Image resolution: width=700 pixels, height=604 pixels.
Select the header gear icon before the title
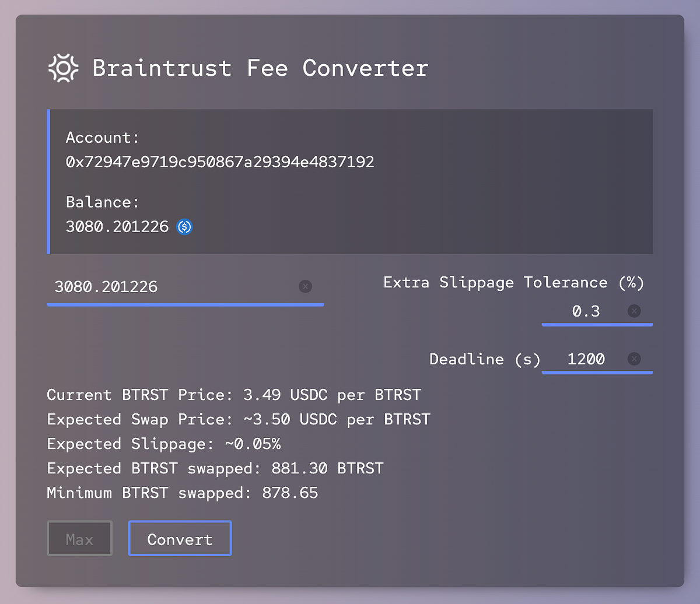(x=63, y=68)
